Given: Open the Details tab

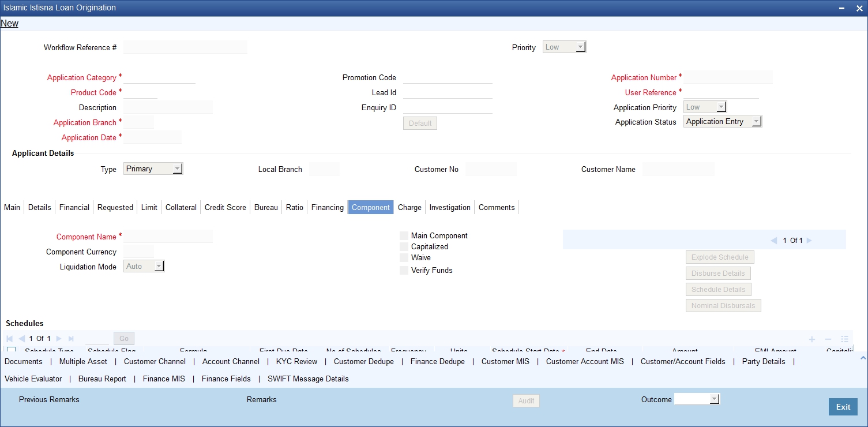Looking at the screenshot, I should point(40,207).
